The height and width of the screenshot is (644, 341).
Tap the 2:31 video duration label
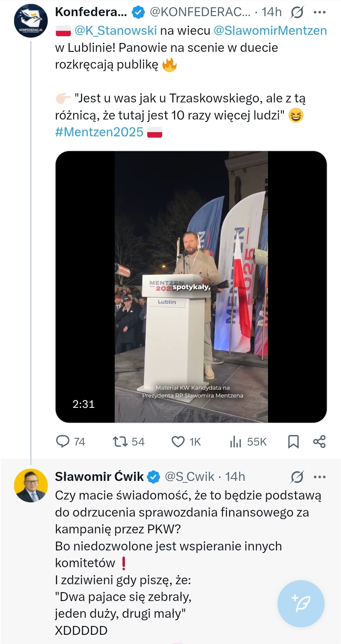pyautogui.click(x=83, y=404)
